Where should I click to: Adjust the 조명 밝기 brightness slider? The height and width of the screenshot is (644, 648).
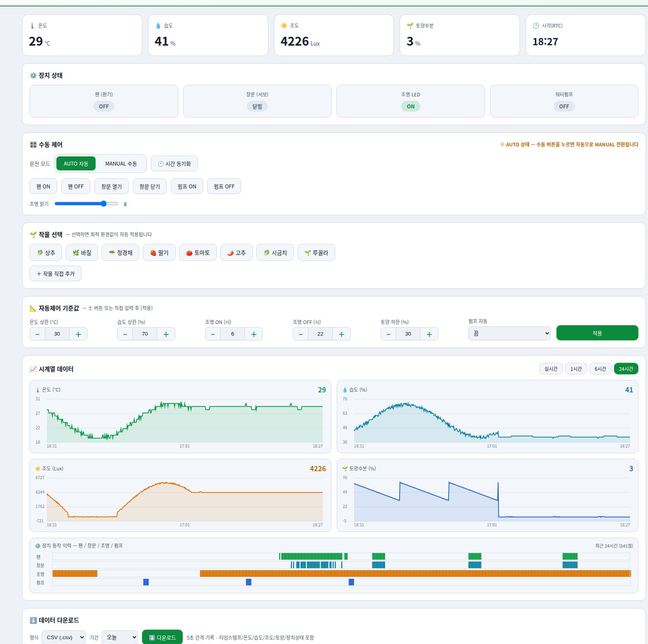click(86, 204)
